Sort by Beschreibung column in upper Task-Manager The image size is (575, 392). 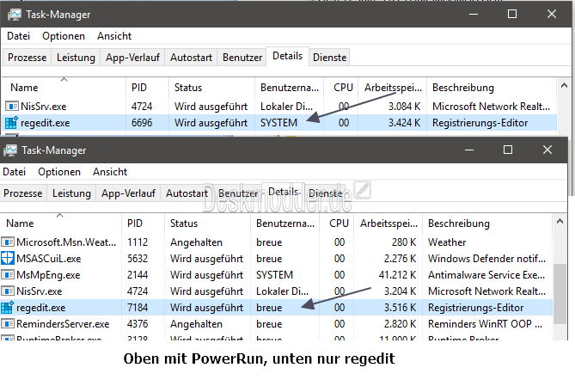pyautogui.click(x=492, y=88)
